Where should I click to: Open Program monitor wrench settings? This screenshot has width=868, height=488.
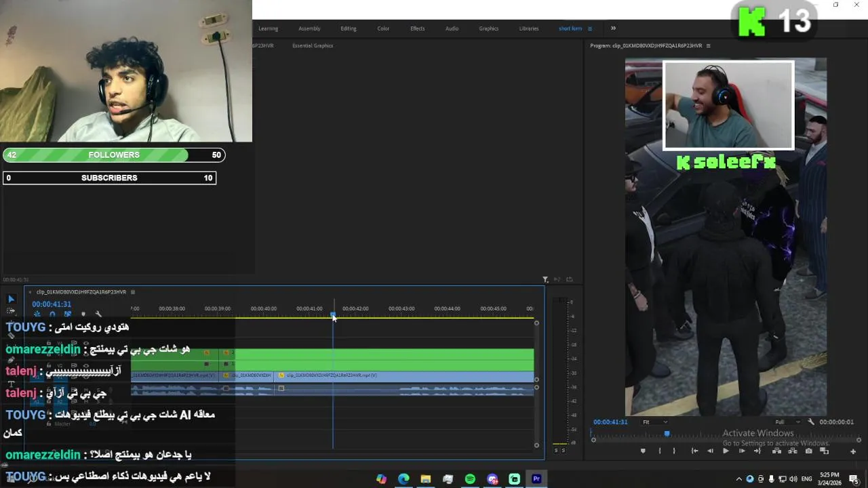click(x=811, y=422)
